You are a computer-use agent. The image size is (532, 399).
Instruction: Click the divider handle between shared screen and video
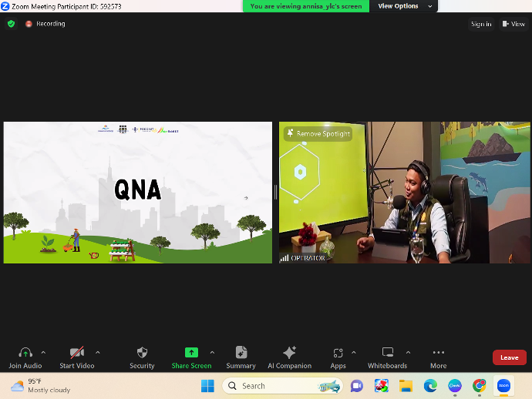point(275,192)
